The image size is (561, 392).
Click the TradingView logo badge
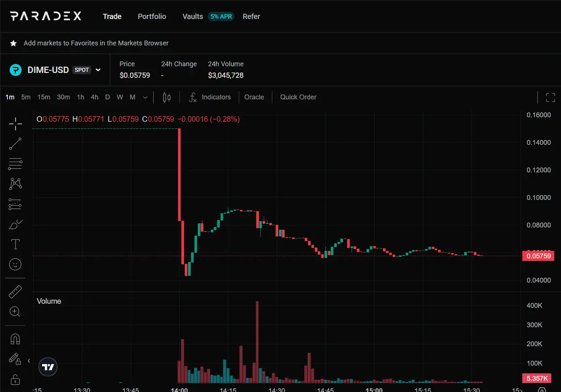48,367
